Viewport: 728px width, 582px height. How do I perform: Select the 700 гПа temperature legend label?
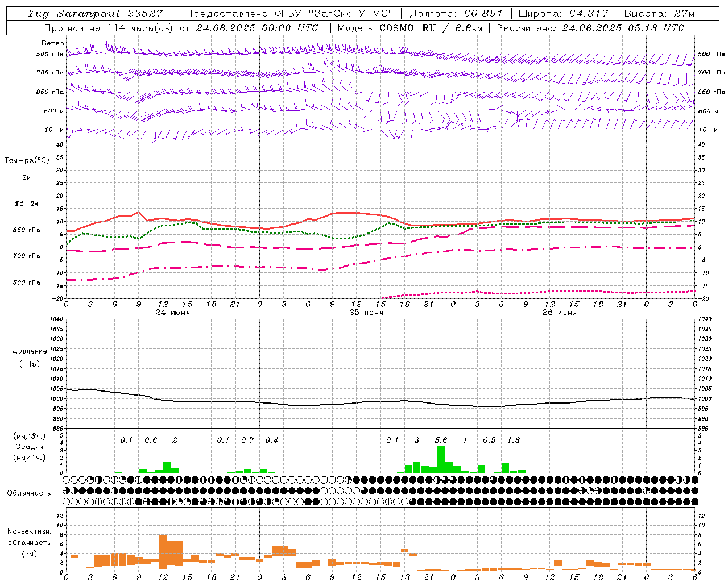[27, 256]
